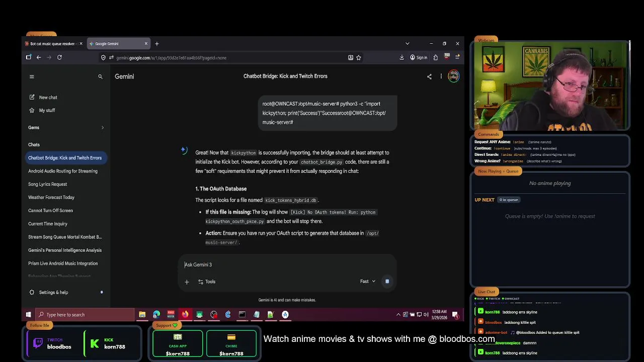This screenshot has width=644, height=362.
Task: Switch to Bot cat music queue resolver tab
Action: coord(54,44)
